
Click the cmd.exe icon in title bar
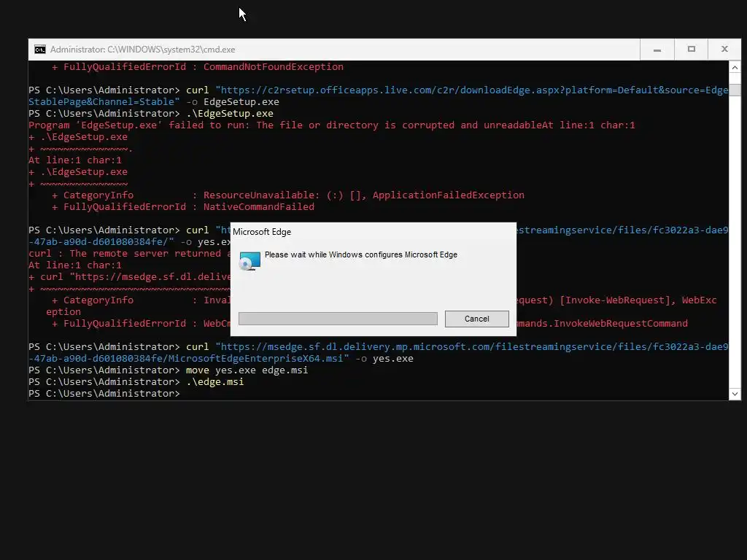click(x=40, y=50)
